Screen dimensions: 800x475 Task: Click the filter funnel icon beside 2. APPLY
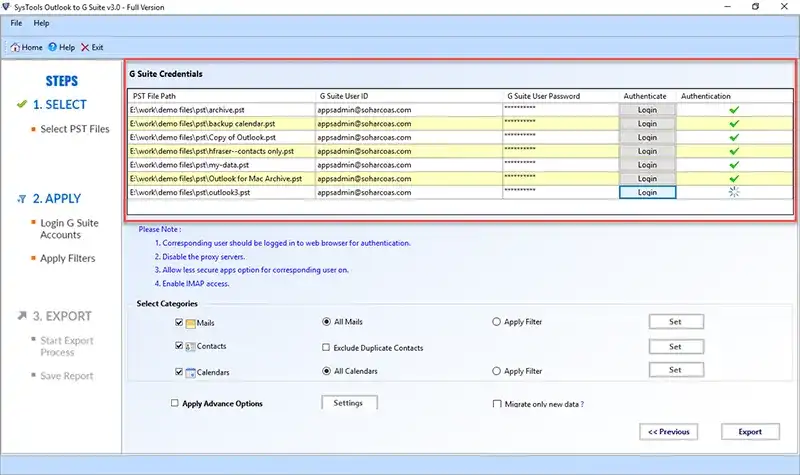22,199
